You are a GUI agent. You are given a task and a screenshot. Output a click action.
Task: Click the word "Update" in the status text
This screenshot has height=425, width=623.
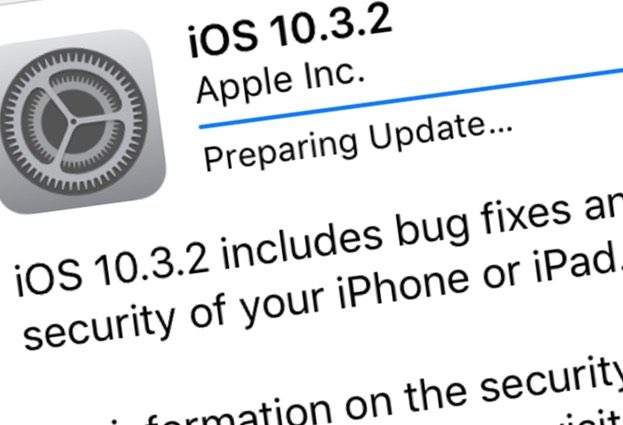tap(428, 133)
